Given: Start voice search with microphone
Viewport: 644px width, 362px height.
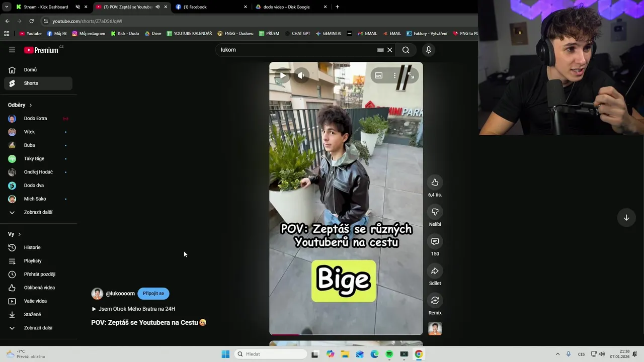Looking at the screenshot, I should [429, 50].
